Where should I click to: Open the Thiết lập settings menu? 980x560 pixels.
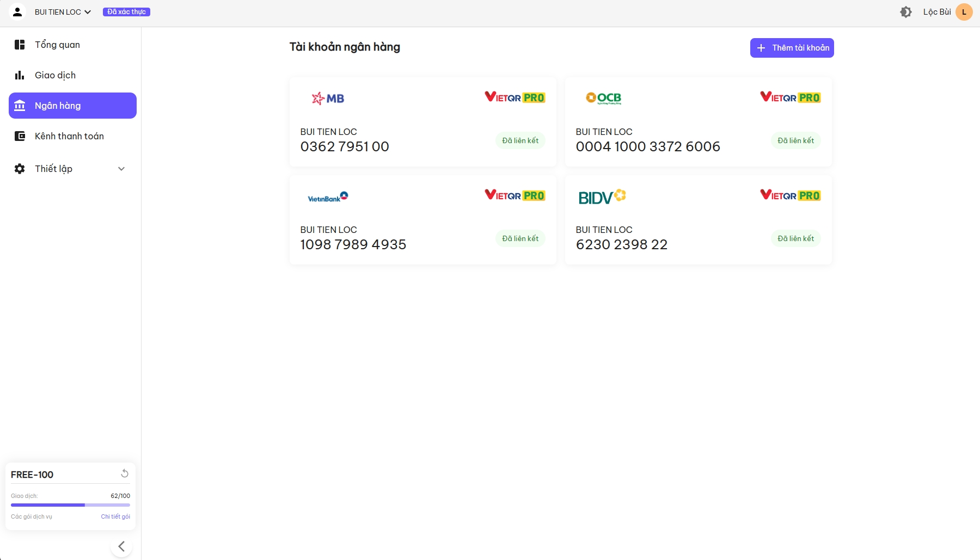[72, 169]
